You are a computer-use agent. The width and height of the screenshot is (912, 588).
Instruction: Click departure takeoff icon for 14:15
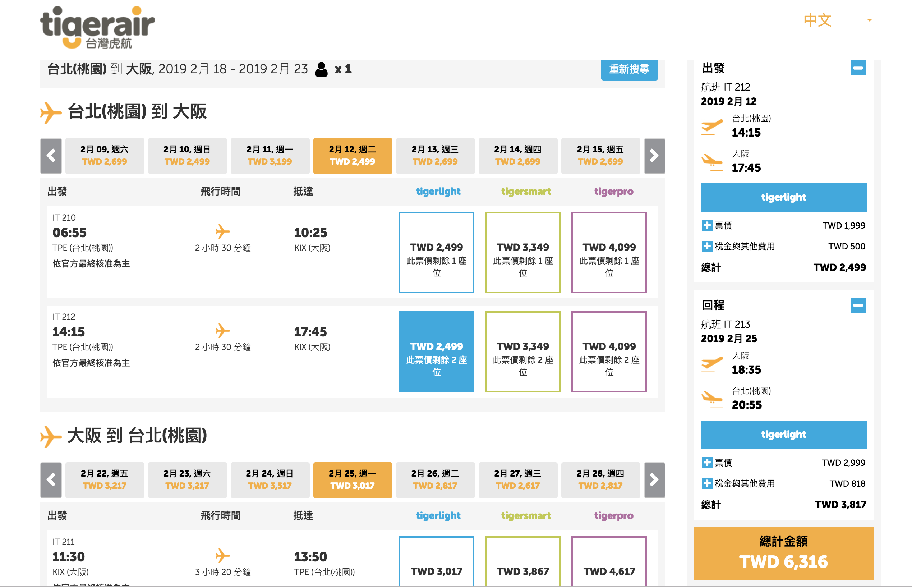click(712, 127)
